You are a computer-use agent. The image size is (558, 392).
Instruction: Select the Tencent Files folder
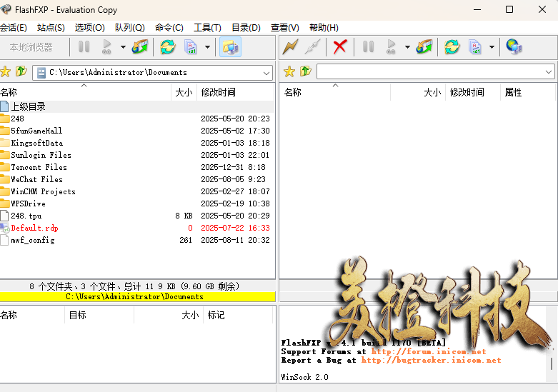pos(137,167)
